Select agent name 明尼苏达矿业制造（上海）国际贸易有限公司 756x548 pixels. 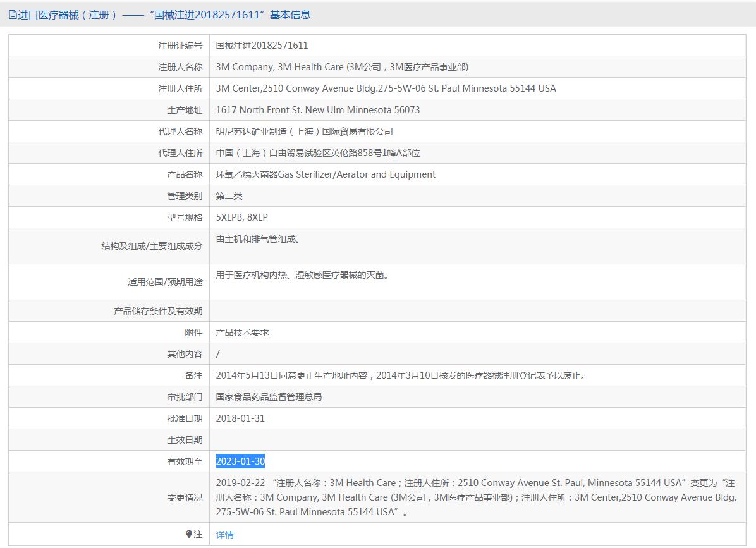(304, 131)
